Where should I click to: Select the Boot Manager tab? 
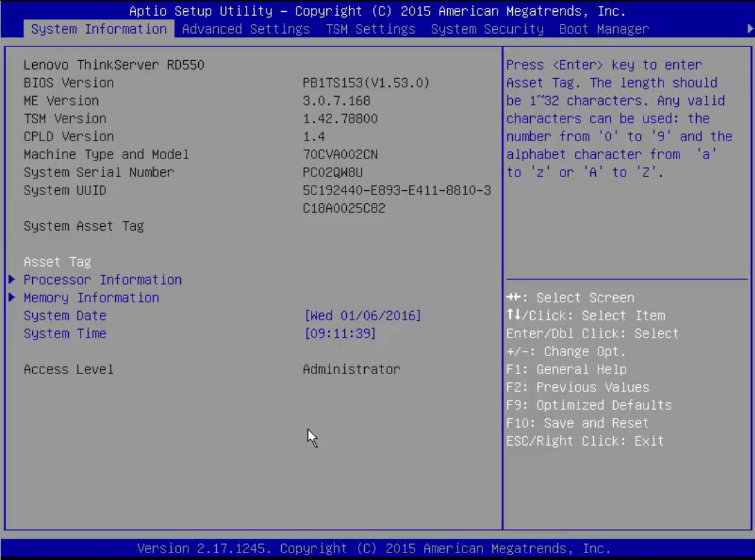pyautogui.click(x=604, y=29)
